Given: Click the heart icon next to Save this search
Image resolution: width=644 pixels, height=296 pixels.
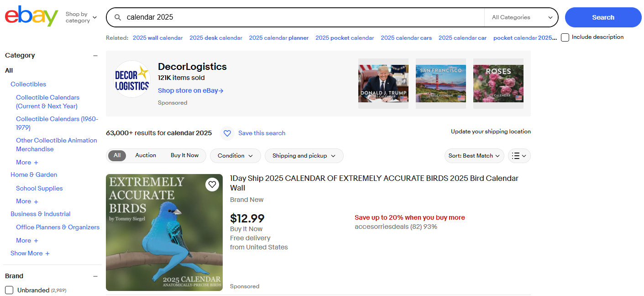Looking at the screenshot, I should click(227, 133).
